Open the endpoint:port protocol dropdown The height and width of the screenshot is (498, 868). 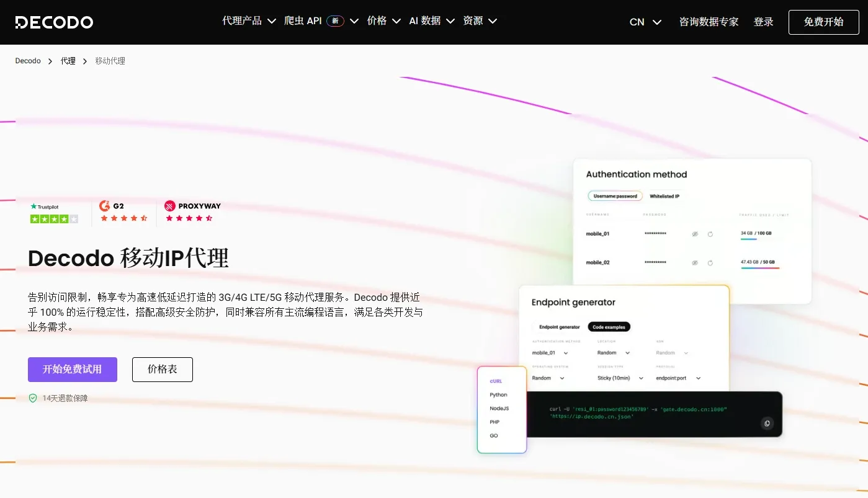(x=678, y=378)
